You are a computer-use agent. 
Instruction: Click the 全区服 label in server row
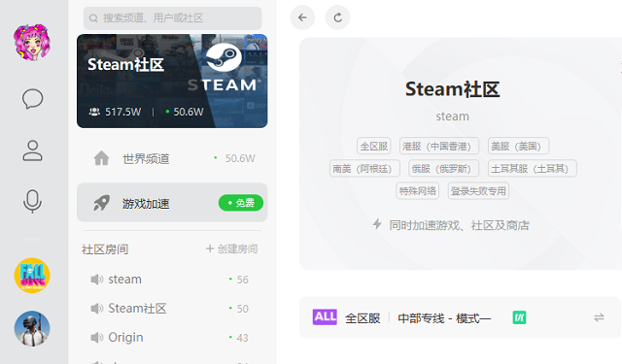click(363, 318)
